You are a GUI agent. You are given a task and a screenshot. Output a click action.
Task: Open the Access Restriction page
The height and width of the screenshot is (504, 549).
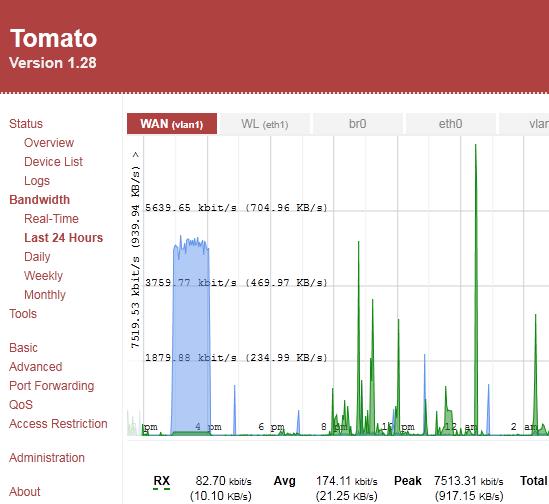(58, 423)
